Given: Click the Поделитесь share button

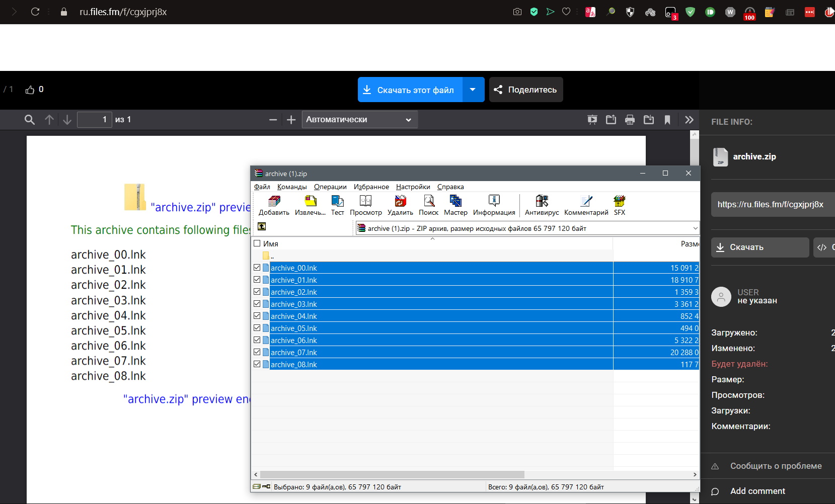Looking at the screenshot, I should coord(526,90).
